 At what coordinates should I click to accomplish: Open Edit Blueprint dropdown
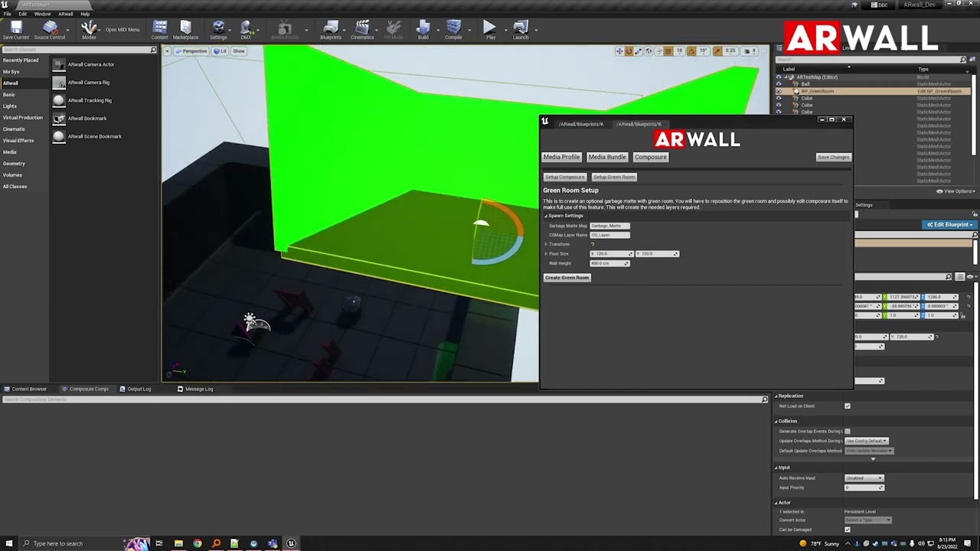[x=949, y=225]
